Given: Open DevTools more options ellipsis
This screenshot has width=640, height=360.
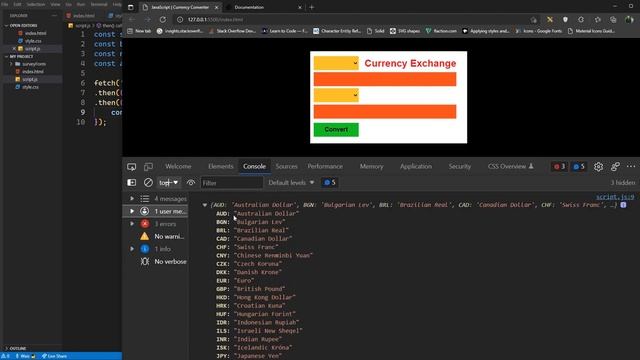Looking at the screenshot, I should [x=631, y=167].
